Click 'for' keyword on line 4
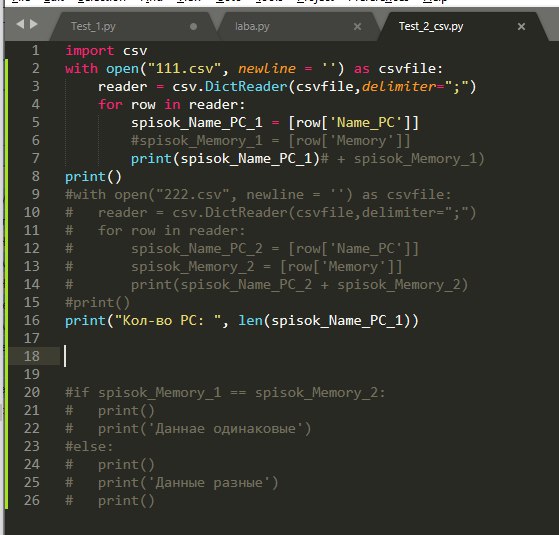The width and height of the screenshot is (559, 535). 111,104
